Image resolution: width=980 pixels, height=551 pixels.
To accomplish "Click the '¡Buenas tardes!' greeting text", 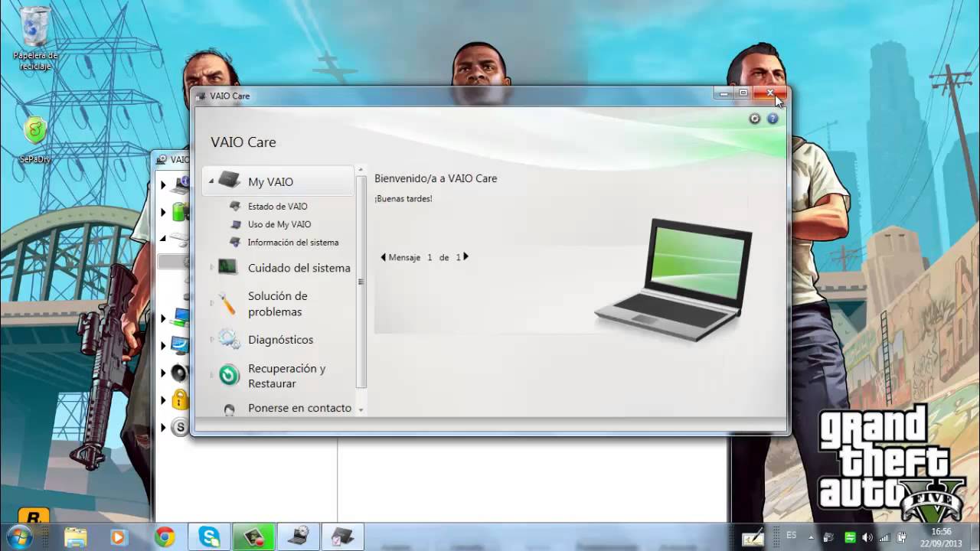I will click(x=403, y=199).
